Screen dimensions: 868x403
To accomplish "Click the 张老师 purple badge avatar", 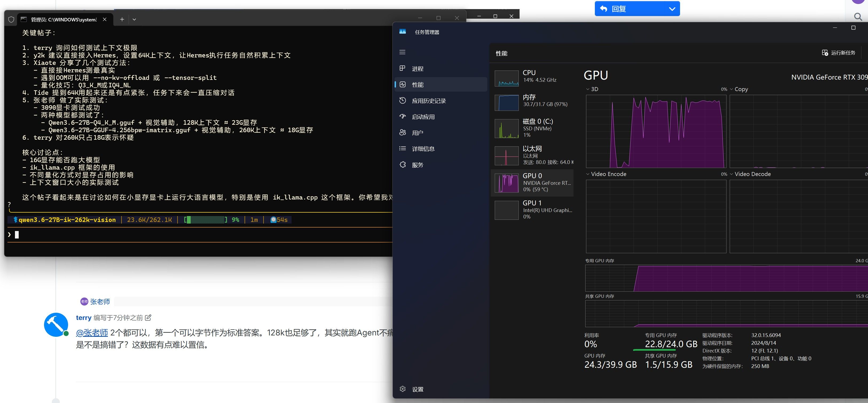I will [x=84, y=302].
